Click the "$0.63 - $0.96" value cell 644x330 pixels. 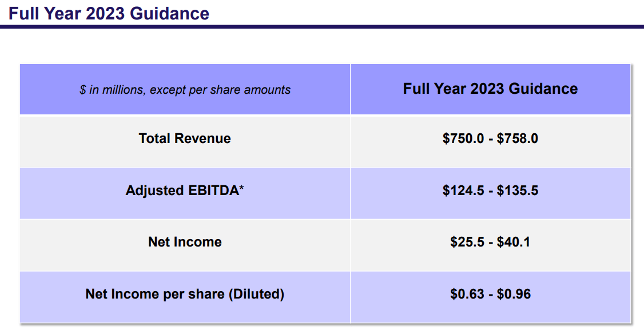pos(490,293)
